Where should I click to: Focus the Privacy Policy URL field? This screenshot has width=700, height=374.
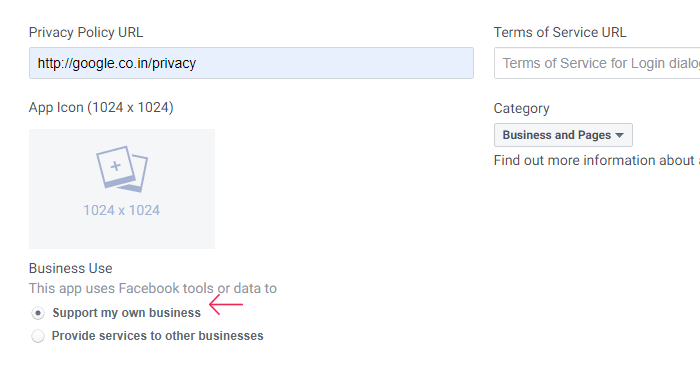[251, 63]
